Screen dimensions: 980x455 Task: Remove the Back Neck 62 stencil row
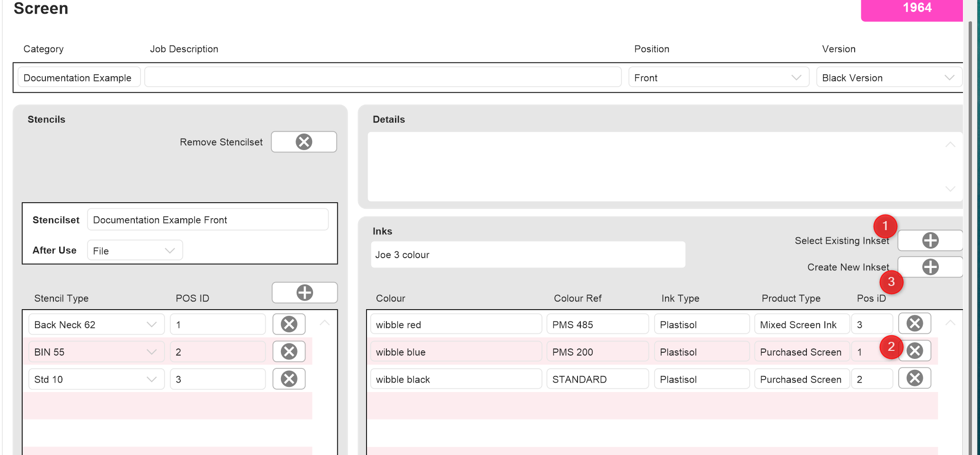289,324
